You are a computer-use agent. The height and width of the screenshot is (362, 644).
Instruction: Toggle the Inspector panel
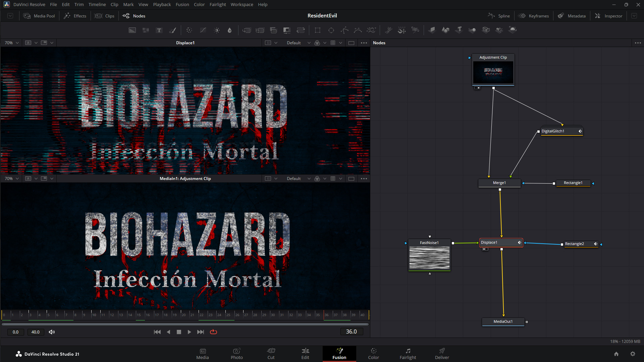tap(609, 16)
